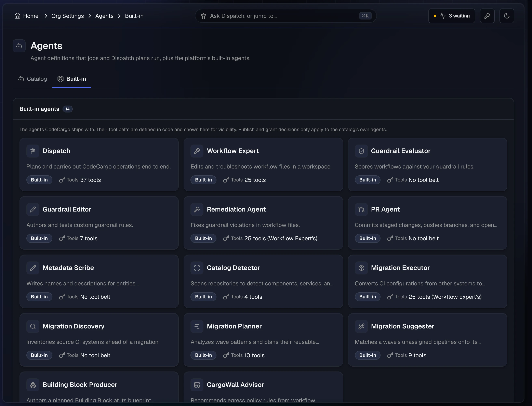Focus the Ask Dispatch search field
Image resolution: width=532 pixels, height=406 pixels.
pos(286,16)
